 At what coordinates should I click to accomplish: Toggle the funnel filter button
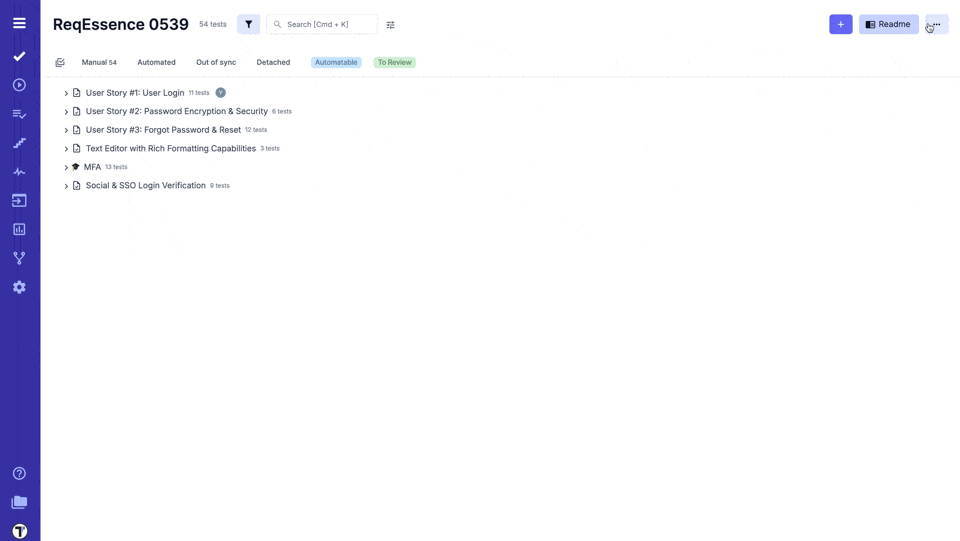(248, 24)
